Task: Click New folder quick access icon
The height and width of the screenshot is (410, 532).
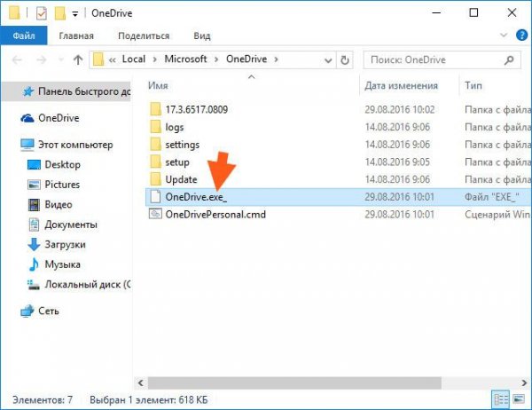Action: point(60,13)
